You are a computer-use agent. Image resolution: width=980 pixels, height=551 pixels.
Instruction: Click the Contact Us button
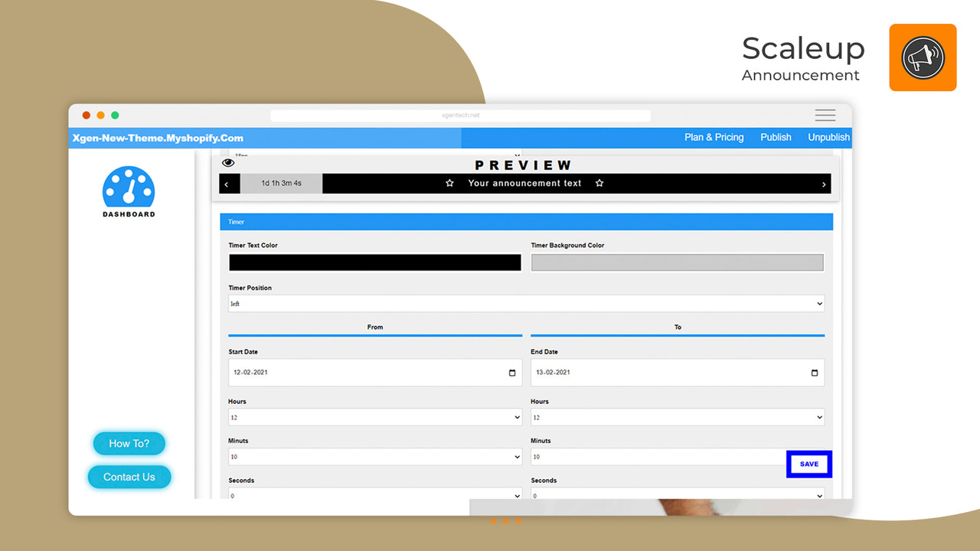tap(129, 477)
